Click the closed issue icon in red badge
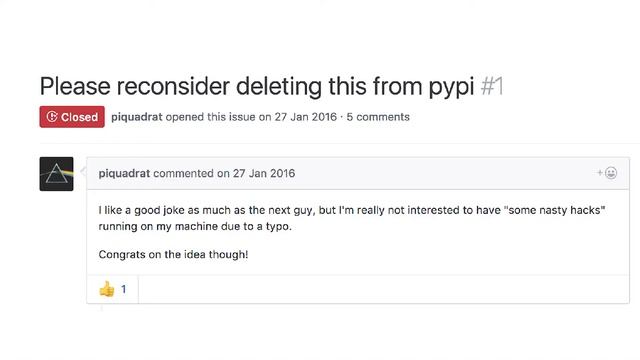 click(52, 117)
